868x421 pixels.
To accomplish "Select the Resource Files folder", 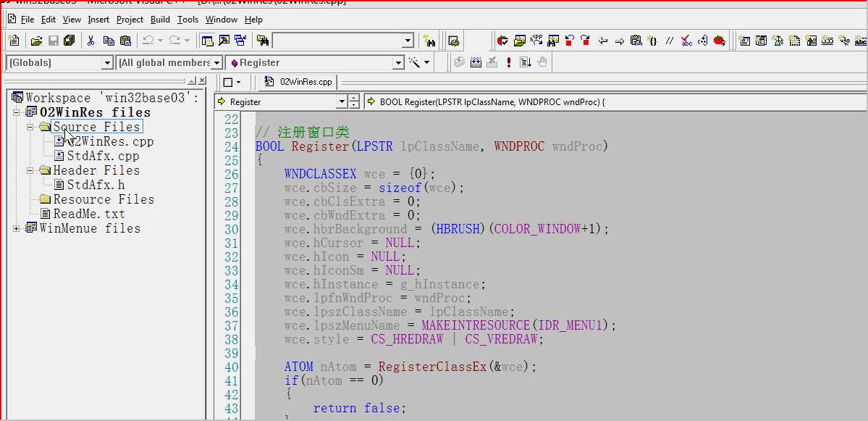I will tap(104, 199).
